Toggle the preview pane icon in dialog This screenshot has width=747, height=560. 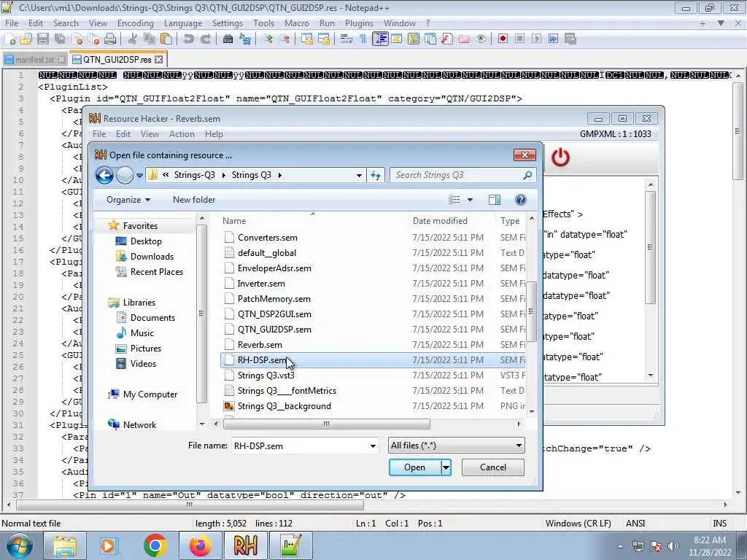[x=495, y=200]
